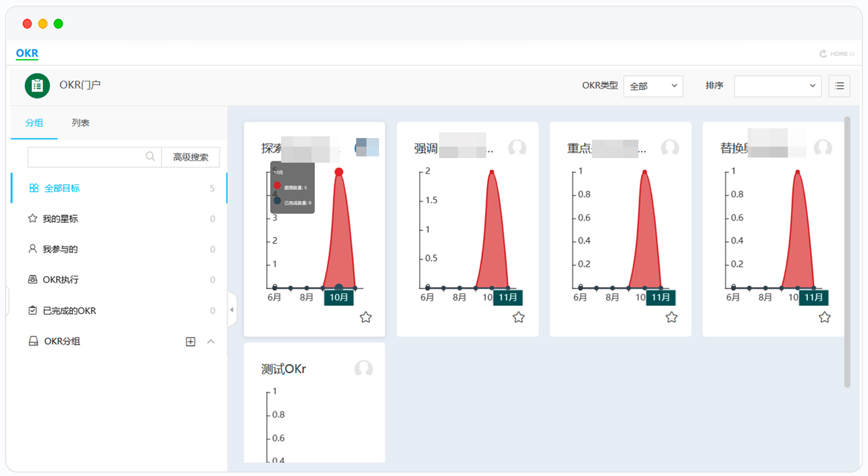Click the green maximize button of the window
Screen dimensions: 868x476
[x=58, y=23]
